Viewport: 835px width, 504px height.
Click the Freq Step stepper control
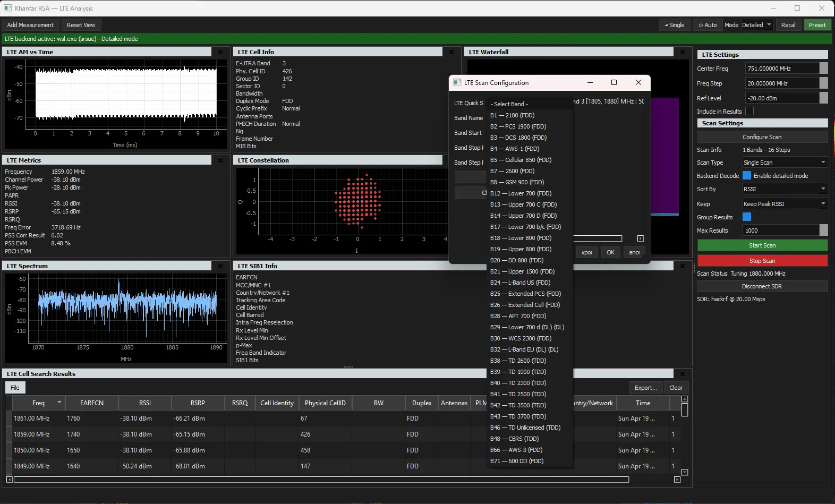823,83
